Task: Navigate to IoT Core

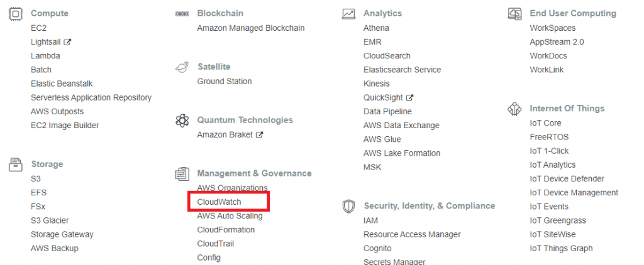Action: [x=545, y=123]
